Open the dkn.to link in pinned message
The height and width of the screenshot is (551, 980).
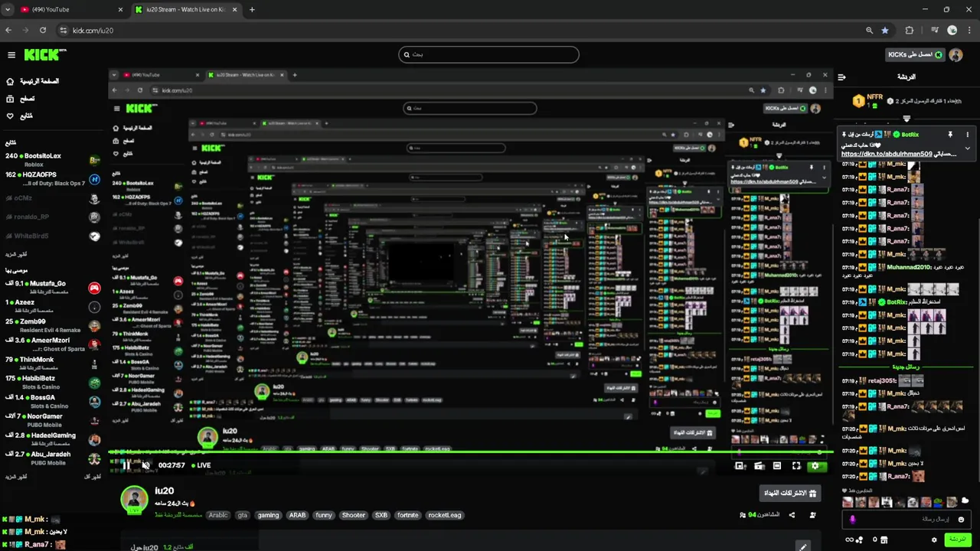887,154
